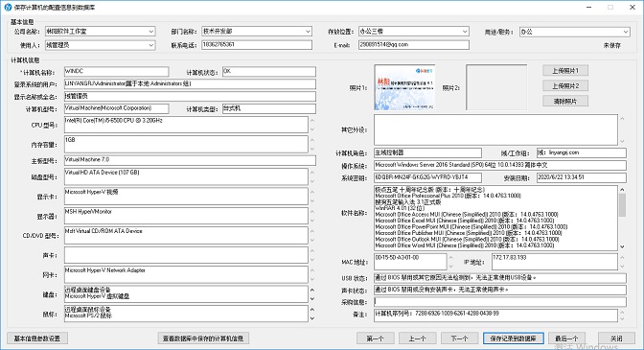Click the next record button

pos(460,338)
